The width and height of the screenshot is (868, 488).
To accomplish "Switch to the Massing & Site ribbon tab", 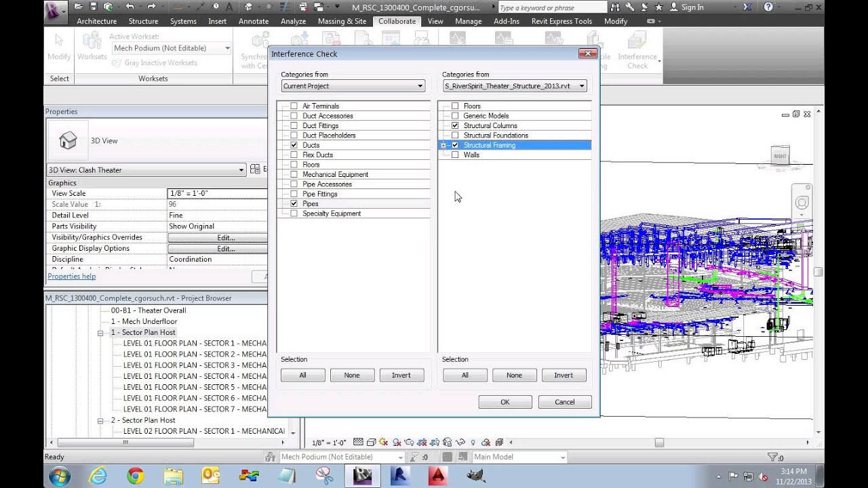I will (342, 21).
